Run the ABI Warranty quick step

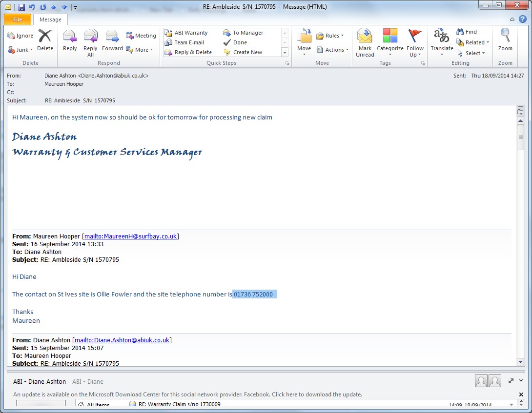191,33
